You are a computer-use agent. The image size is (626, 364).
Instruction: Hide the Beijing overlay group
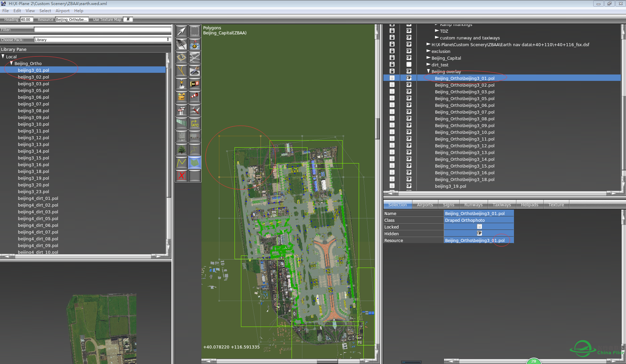coord(409,71)
